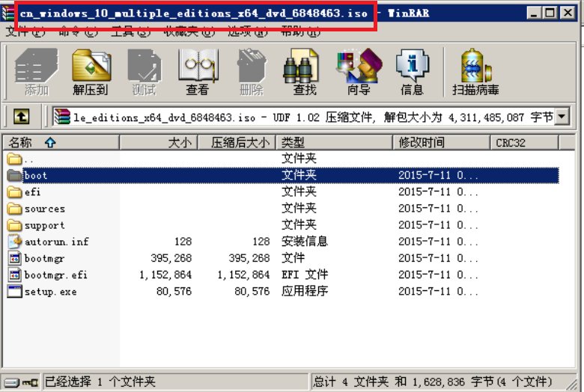Screen dimensions: 584x392
Task: Select the support folder name
Action: click(x=45, y=225)
